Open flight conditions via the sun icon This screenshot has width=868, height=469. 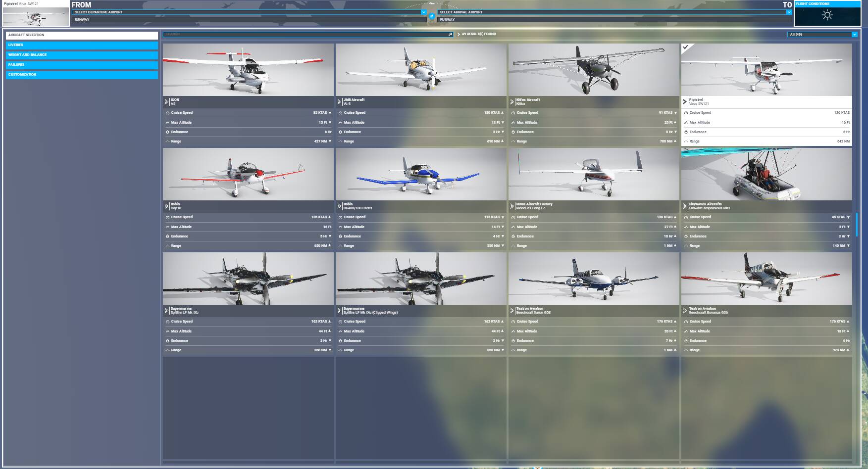tap(827, 15)
